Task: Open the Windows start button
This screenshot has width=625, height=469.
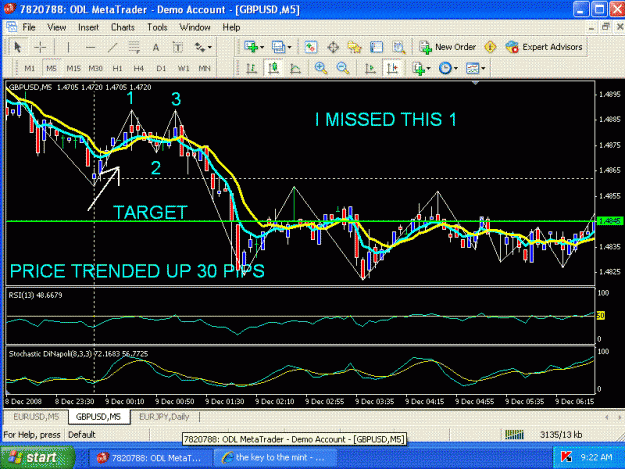Action: coord(37,457)
